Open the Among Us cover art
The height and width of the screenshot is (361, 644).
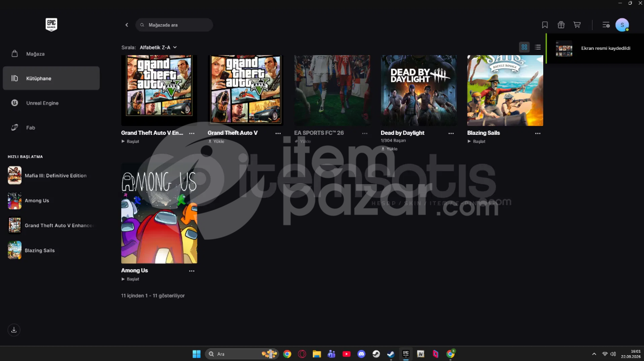[x=159, y=213]
